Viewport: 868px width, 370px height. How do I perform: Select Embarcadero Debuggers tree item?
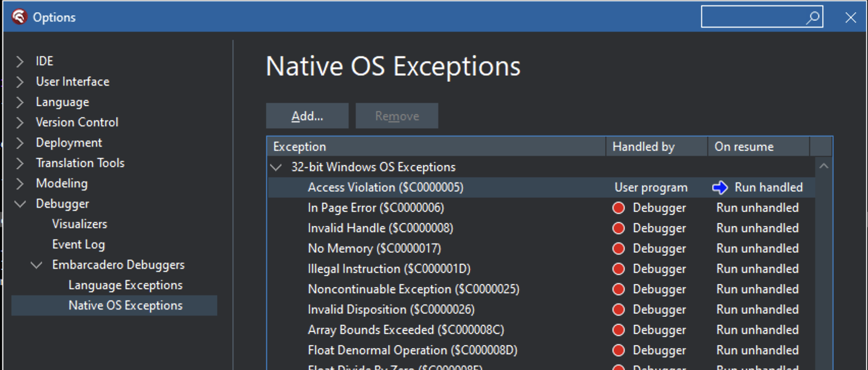point(118,265)
